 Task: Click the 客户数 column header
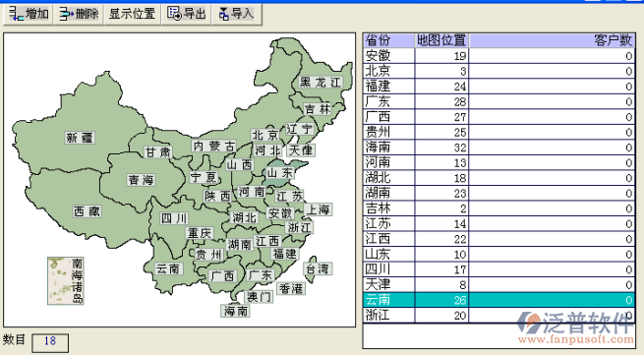(552, 40)
